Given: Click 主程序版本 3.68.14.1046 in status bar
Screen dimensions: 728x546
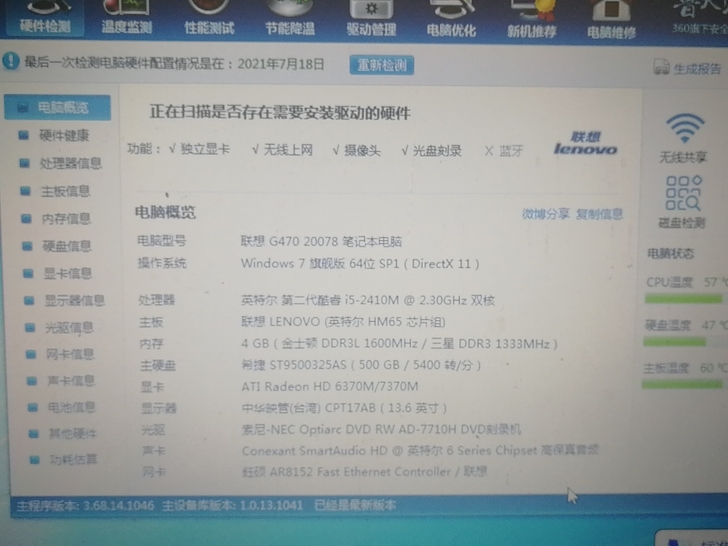Looking at the screenshot, I should (85, 505).
